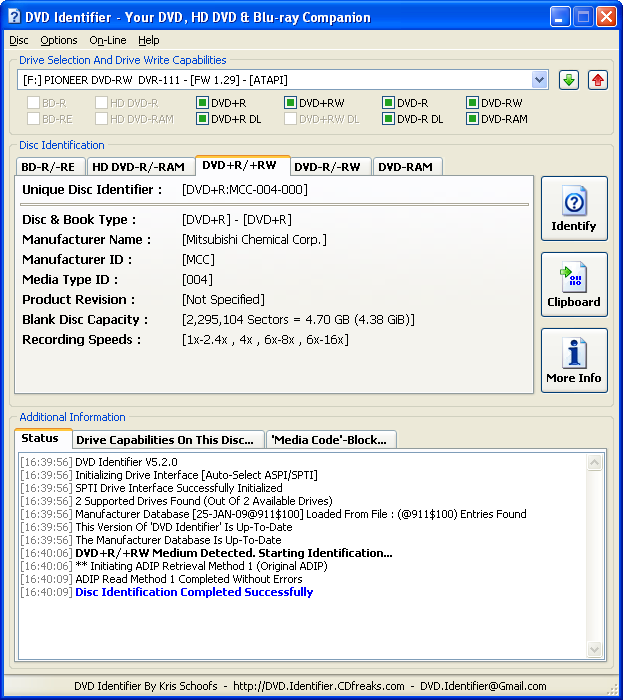Click 'This Version Of DVD Identifier' log line

(x=184, y=527)
